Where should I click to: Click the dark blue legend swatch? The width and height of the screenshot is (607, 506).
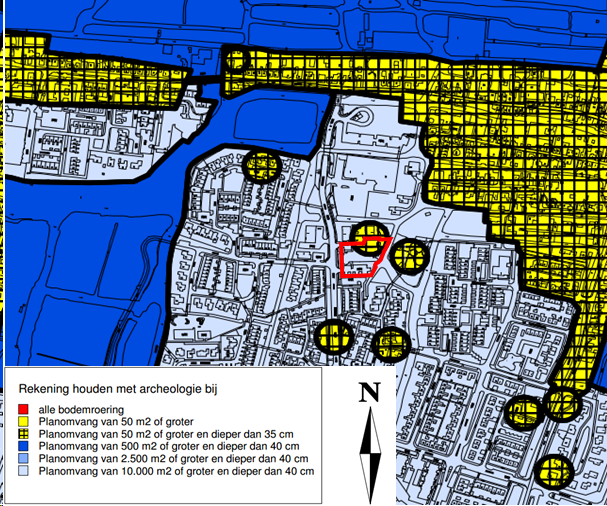pos(23,446)
